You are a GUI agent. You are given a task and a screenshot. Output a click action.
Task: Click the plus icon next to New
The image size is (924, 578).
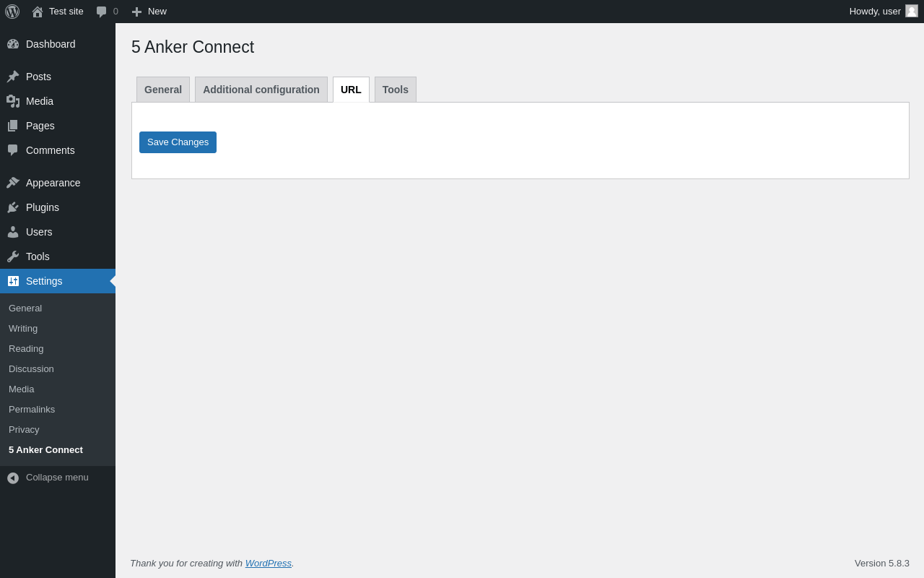pos(136,12)
